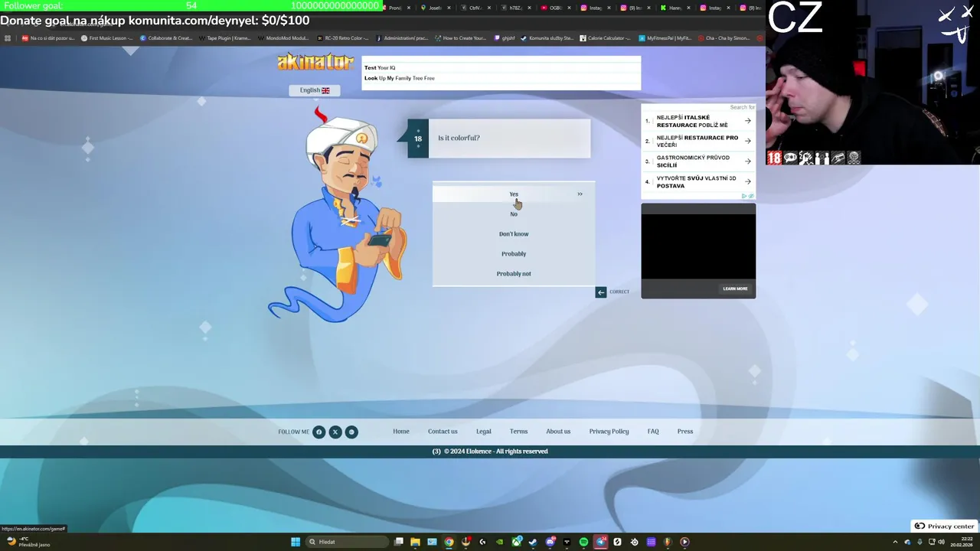Click the Privacy center button
The height and width of the screenshot is (551, 980).
pos(944,527)
